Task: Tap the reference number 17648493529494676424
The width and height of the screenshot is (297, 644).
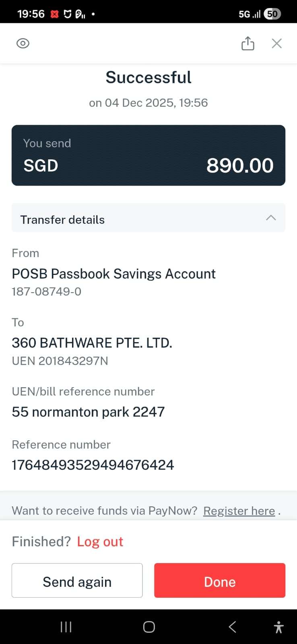Action: click(93, 465)
